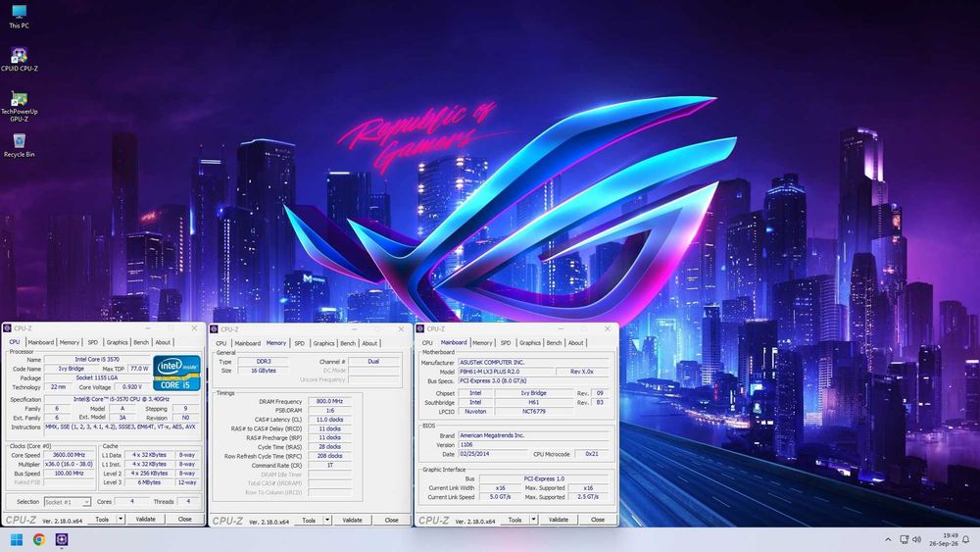This screenshot has height=552, width=980.
Task: Click the "ASUSTeK COMPUTER INC." manufacturer field
Action: 533,363
